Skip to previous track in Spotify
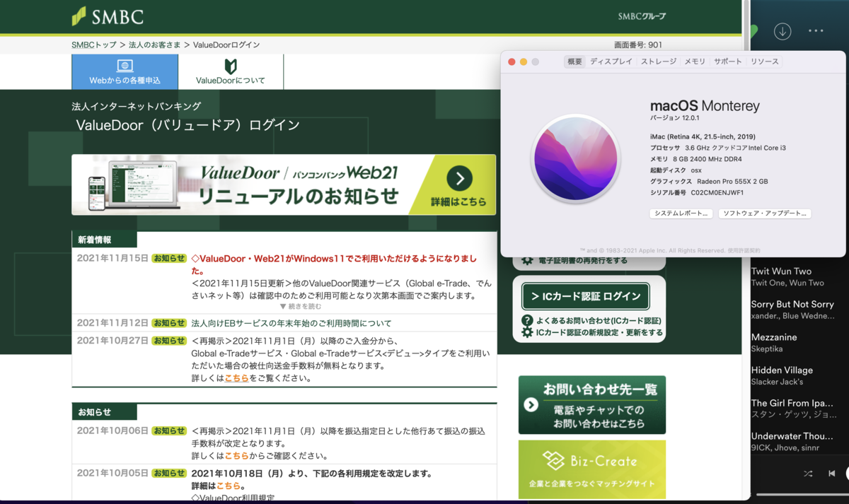Image resolution: width=849 pixels, height=504 pixels. (x=832, y=474)
